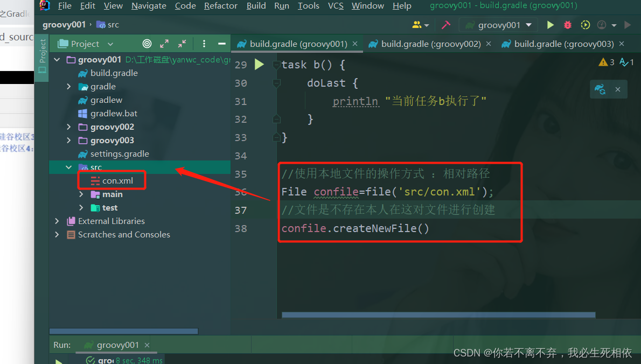This screenshot has height=364, width=641.
Task: Toggle the Project tool window side tab
Action: 41,57
